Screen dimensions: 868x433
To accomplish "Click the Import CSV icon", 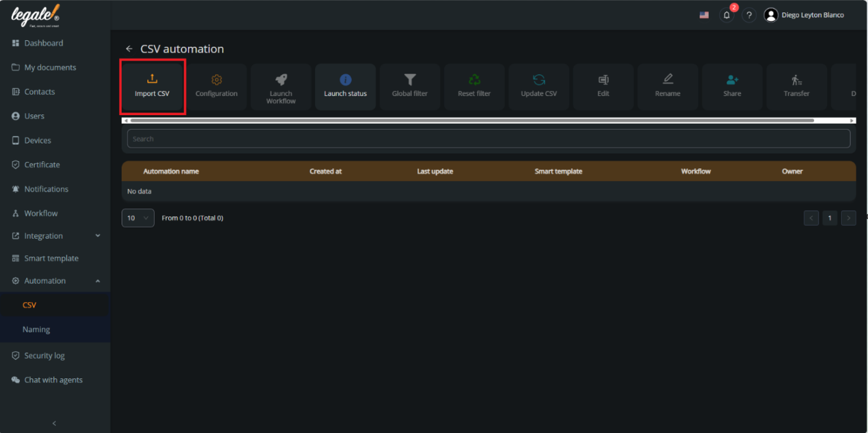I will (152, 86).
